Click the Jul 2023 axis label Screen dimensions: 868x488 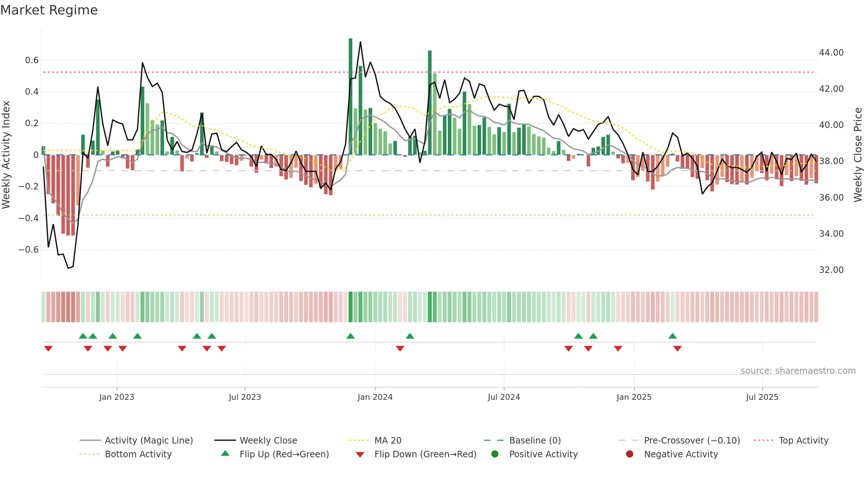tap(245, 397)
